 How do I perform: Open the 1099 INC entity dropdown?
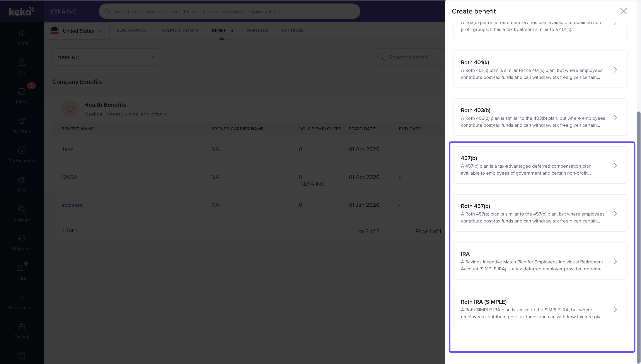click(x=106, y=57)
